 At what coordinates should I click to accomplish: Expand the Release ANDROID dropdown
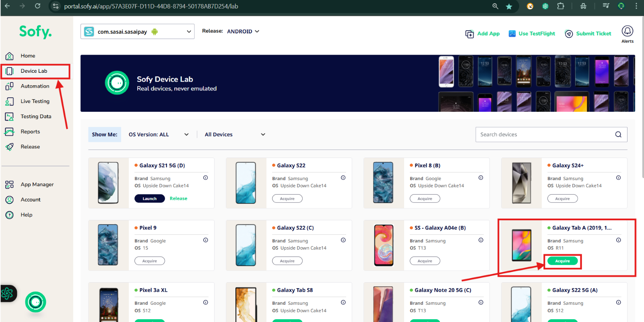243,31
